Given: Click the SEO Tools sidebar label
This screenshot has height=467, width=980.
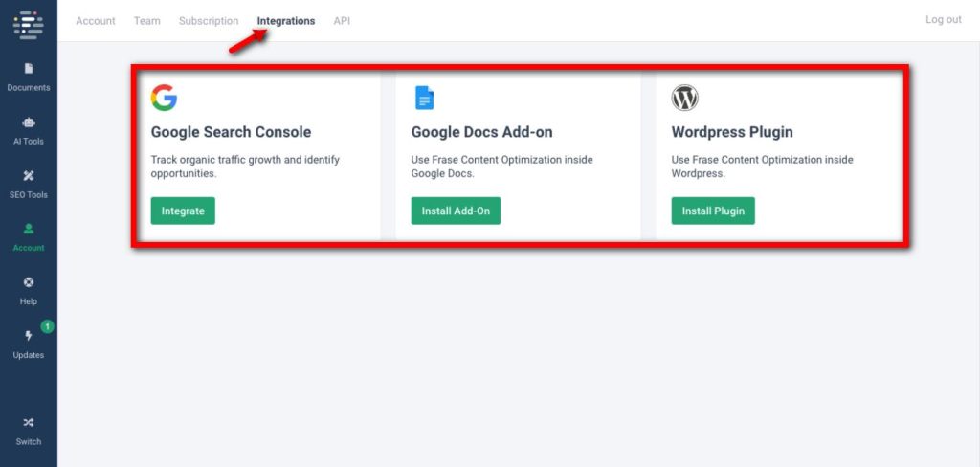Looking at the screenshot, I should [29, 194].
